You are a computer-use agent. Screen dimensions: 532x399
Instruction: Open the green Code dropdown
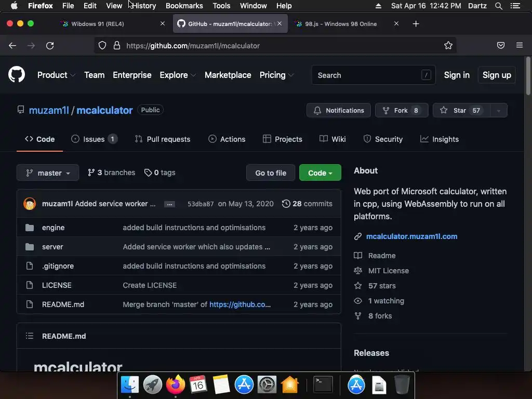tap(320, 172)
